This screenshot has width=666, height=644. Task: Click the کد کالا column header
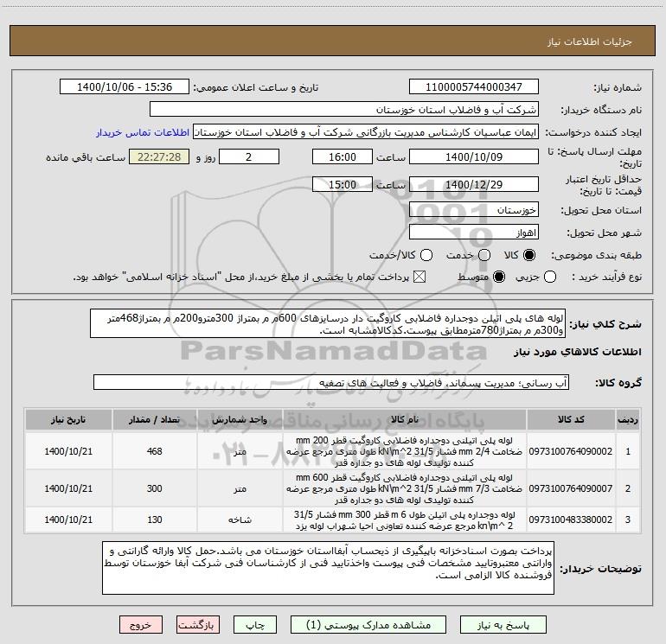[x=571, y=419]
